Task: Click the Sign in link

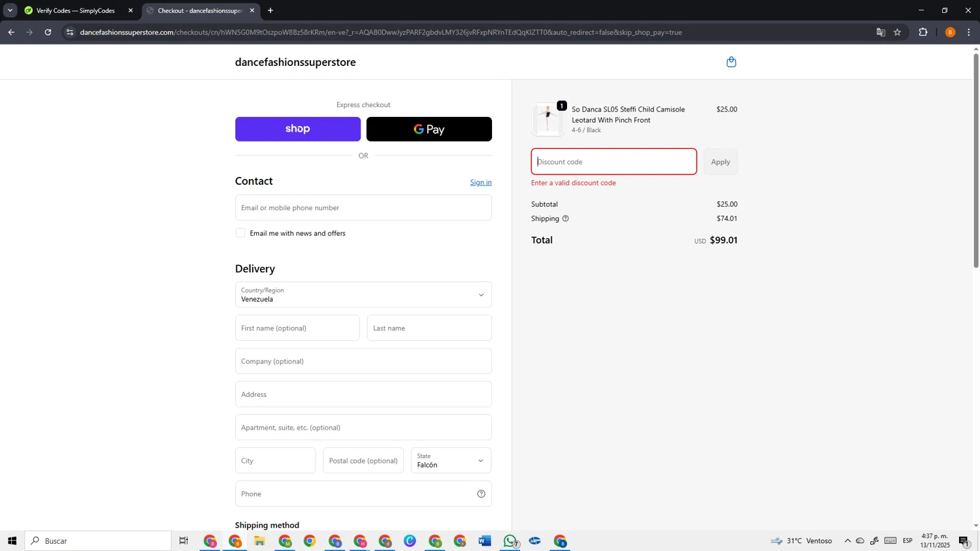Action: coord(481,182)
